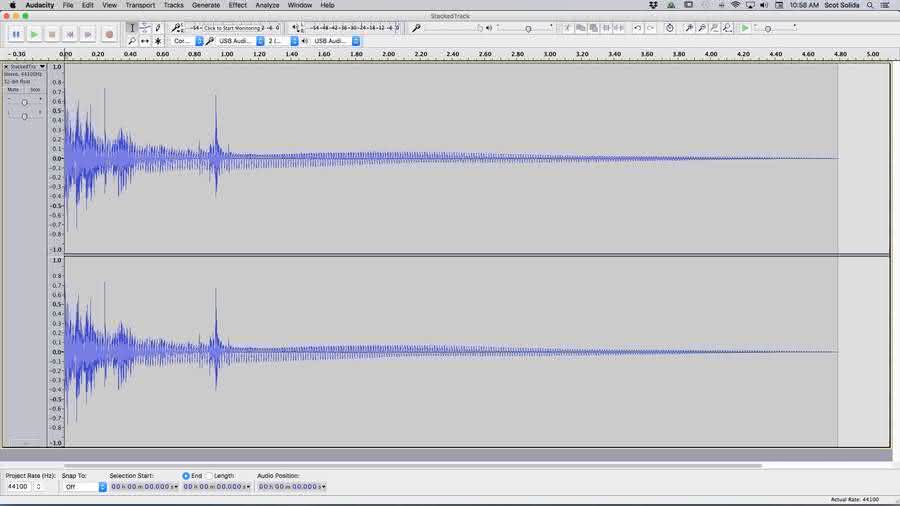Open the audio host dropdown (Cor...)

pyautogui.click(x=187, y=41)
